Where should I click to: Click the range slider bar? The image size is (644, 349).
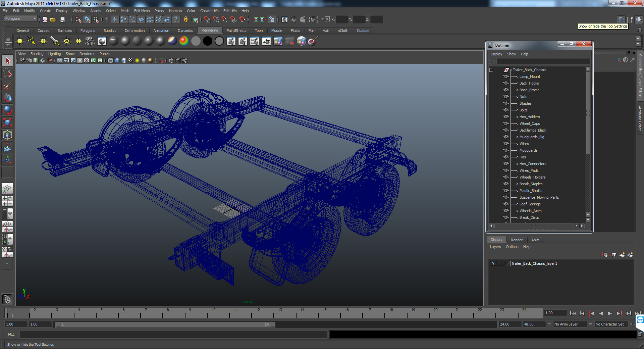165,325
